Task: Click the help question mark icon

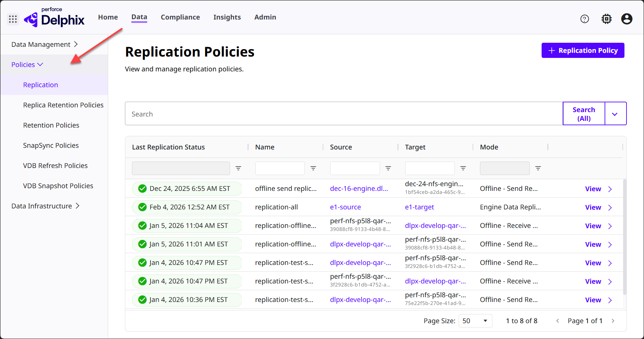Action: 585,19
